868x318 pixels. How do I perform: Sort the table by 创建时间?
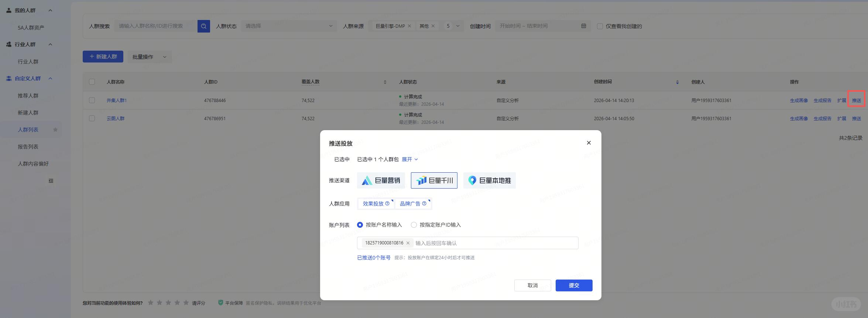point(677,82)
